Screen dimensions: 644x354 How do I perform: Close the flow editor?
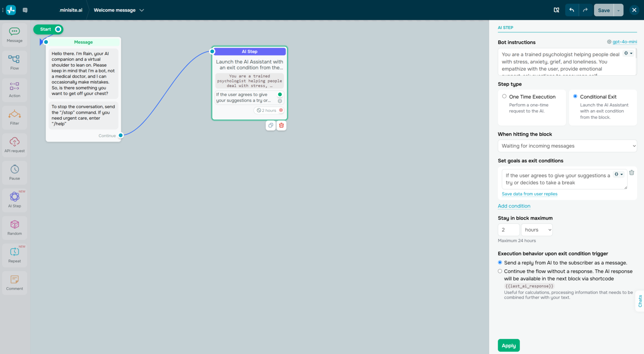click(x=634, y=10)
